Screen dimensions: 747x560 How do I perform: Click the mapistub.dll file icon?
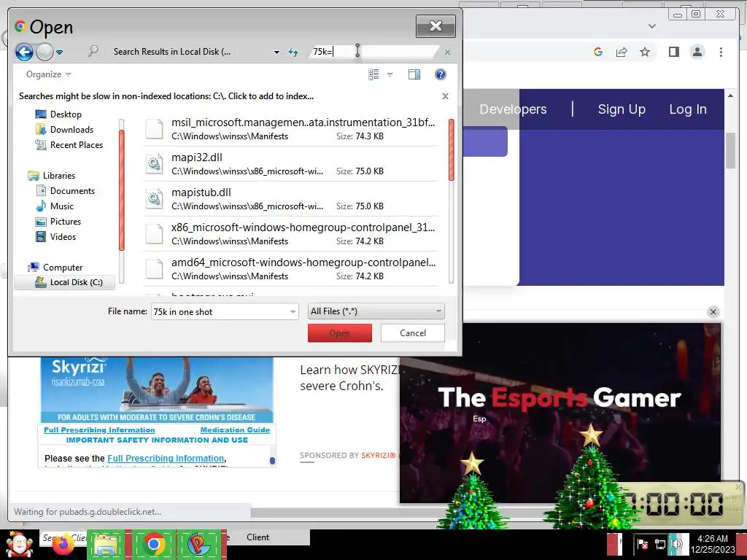coord(155,198)
